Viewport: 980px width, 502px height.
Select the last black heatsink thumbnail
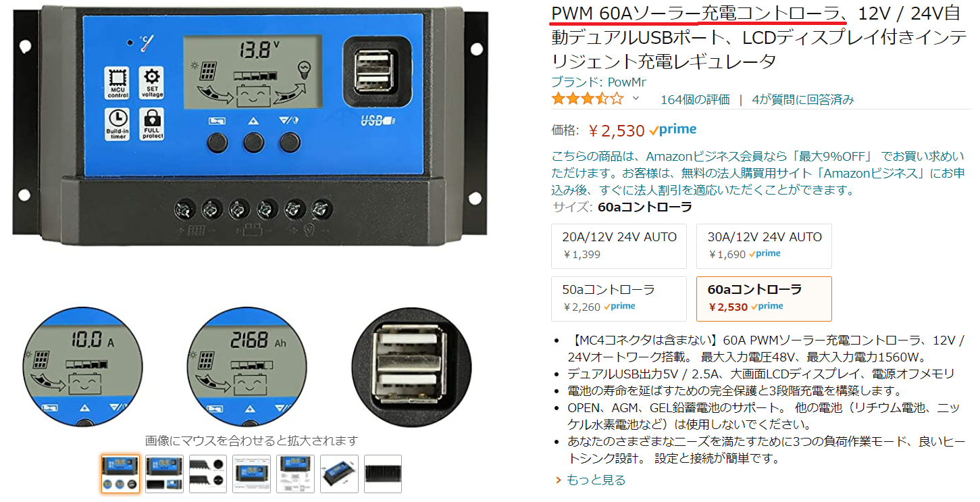[x=383, y=474]
